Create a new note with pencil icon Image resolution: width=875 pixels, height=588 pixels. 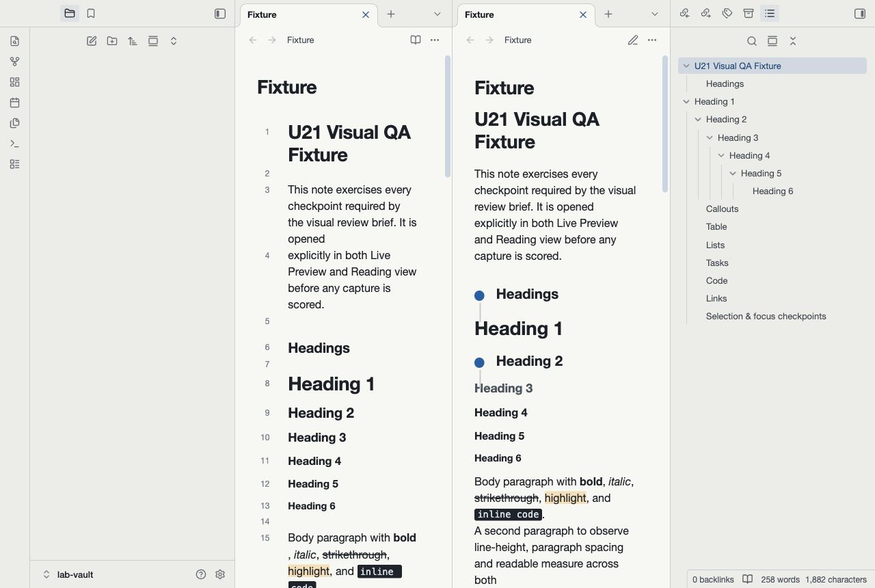pos(92,41)
